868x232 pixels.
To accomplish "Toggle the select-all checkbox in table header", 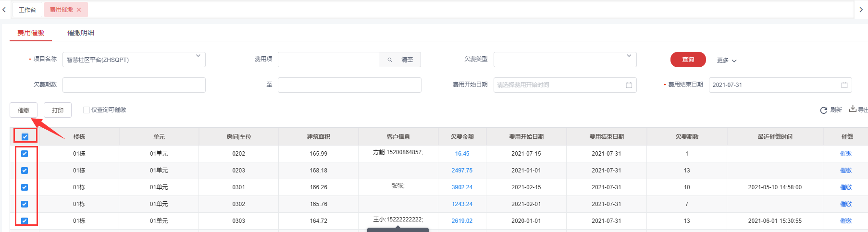I will 25,137.
